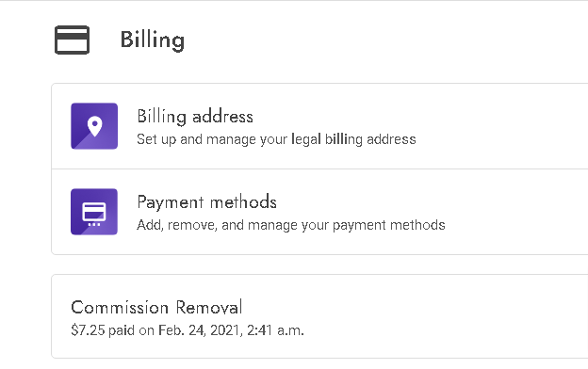Open the Billing address title
The width and height of the screenshot is (588, 369).
point(195,117)
